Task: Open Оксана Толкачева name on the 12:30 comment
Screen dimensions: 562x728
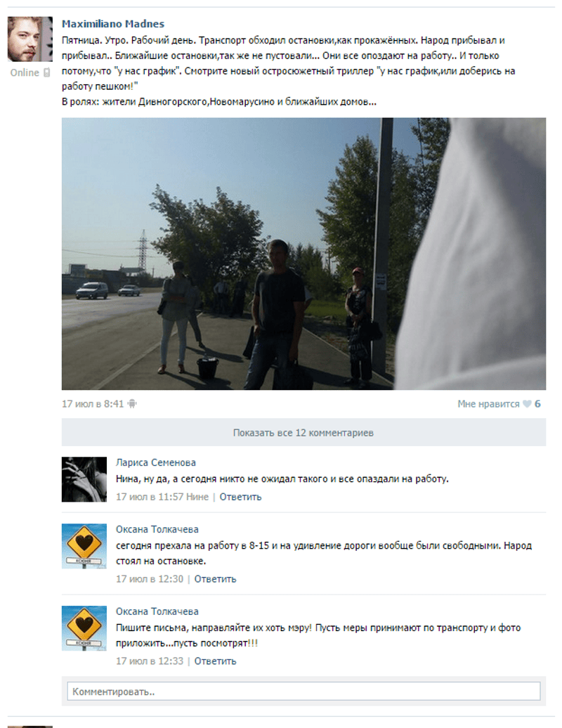Action: pyautogui.click(x=157, y=529)
